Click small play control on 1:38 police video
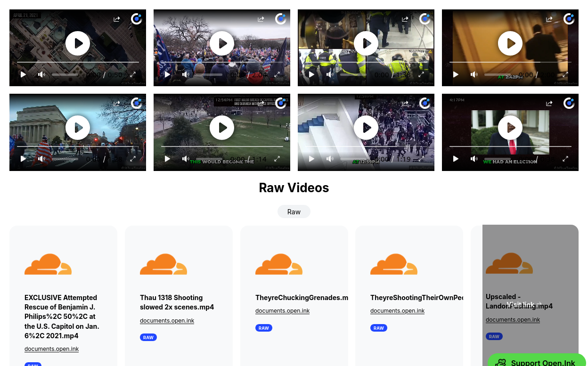 (311, 74)
